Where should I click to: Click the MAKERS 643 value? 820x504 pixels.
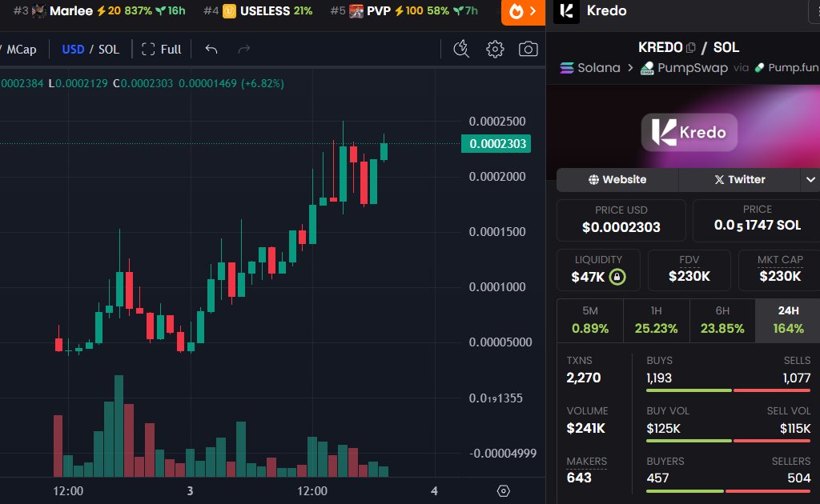(579, 478)
